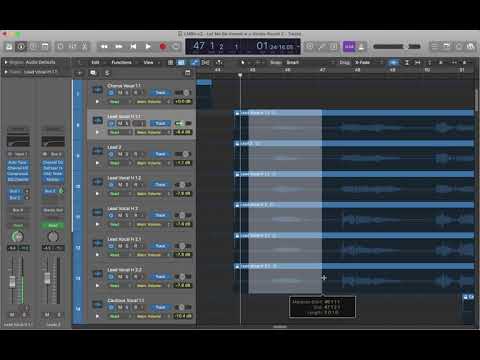The image size is (480, 360).
Task: Open the Browsers icon at far right
Action: 470,47
